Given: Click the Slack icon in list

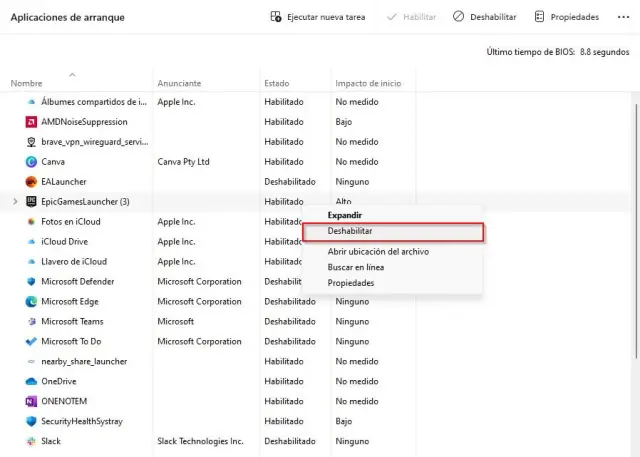Looking at the screenshot, I should 31,441.
